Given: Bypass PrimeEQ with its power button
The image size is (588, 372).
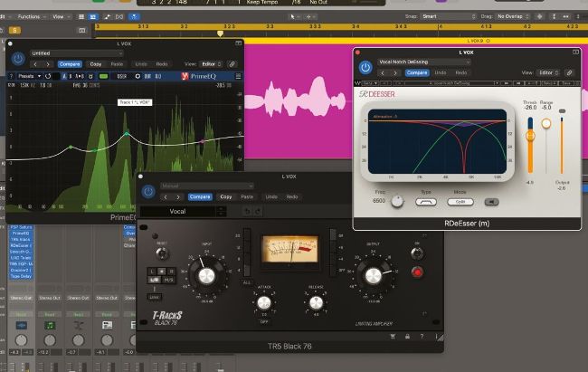Looking at the screenshot, I should tap(17, 59).
